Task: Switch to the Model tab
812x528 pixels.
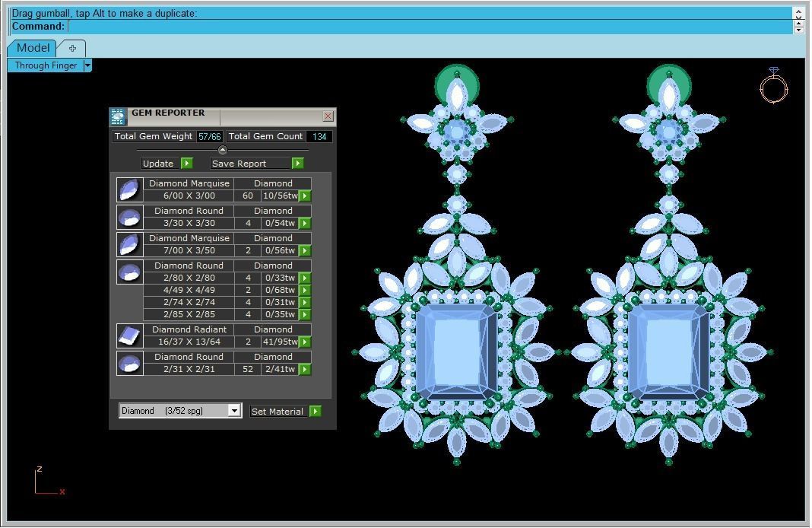Action: point(33,48)
